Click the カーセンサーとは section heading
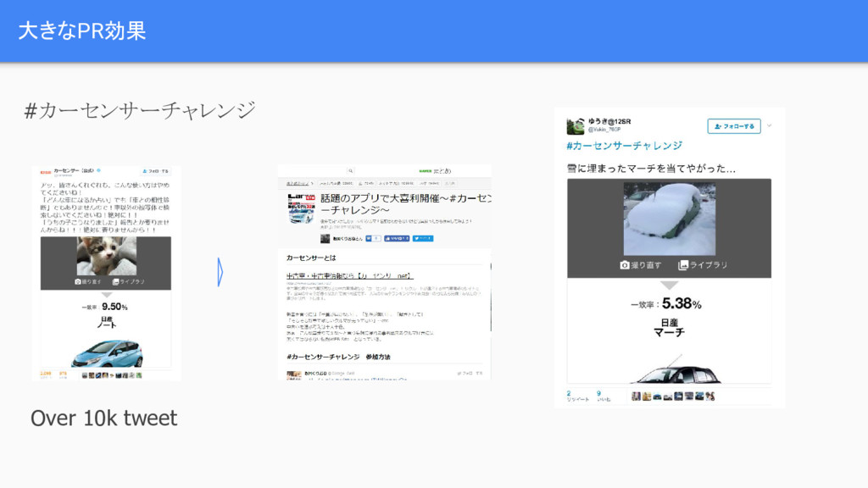The height and width of the screenshot is (488, 868). (311, 258)
